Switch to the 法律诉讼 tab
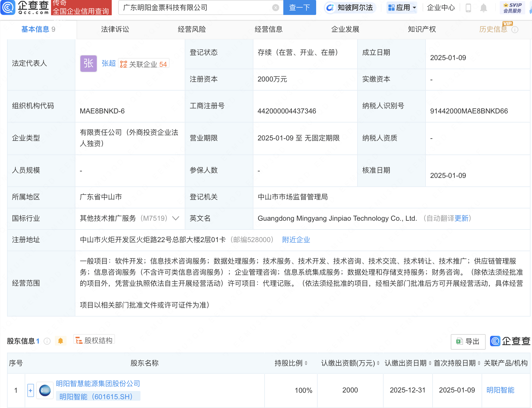The image size is (532, 408). (115, 29)
